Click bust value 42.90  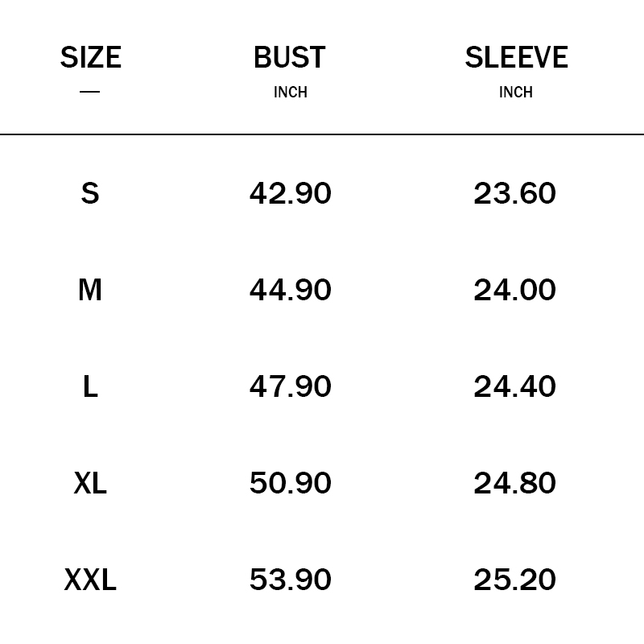(290, 193)
